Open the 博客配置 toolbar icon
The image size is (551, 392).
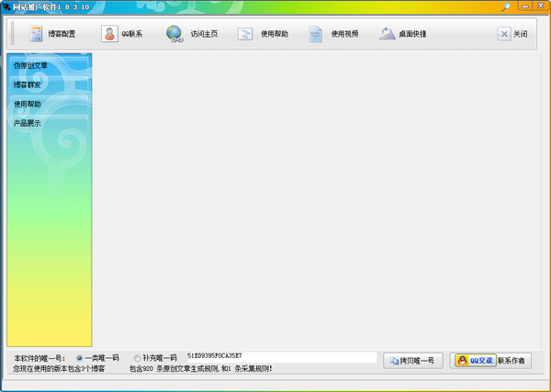point(36,34)
